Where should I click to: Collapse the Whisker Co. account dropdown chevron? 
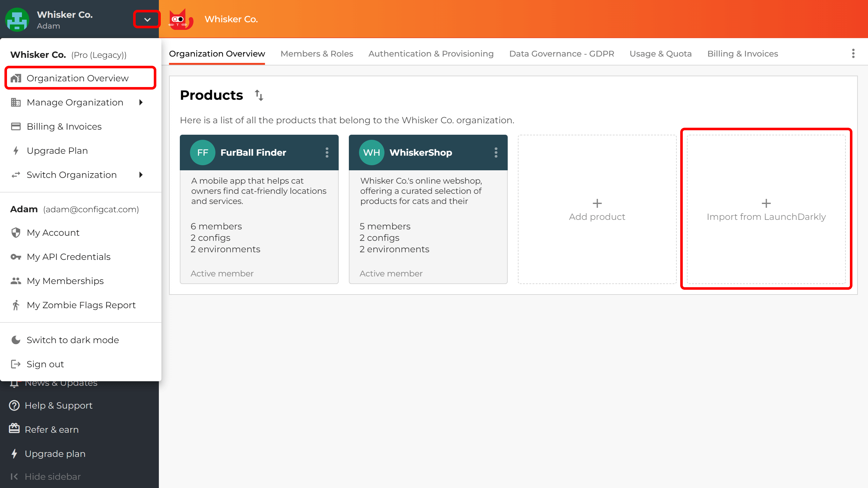click(146, 19)
